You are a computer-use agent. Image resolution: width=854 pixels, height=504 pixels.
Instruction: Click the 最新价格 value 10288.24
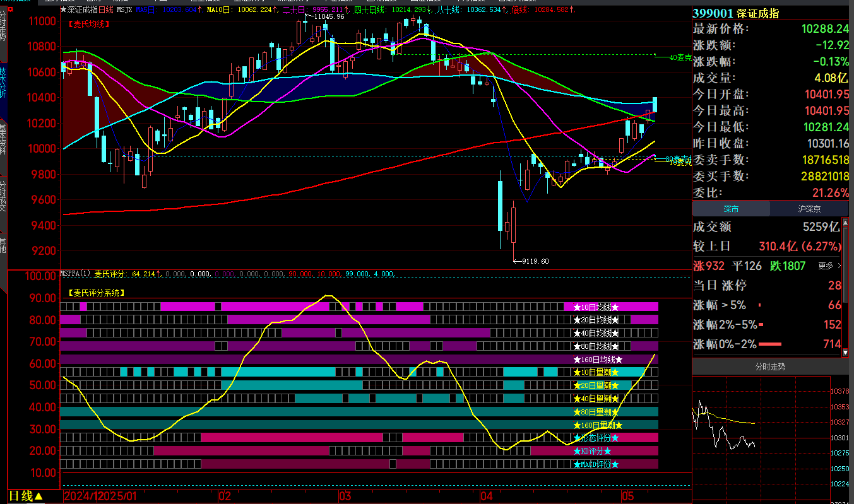tap(825, 29)
